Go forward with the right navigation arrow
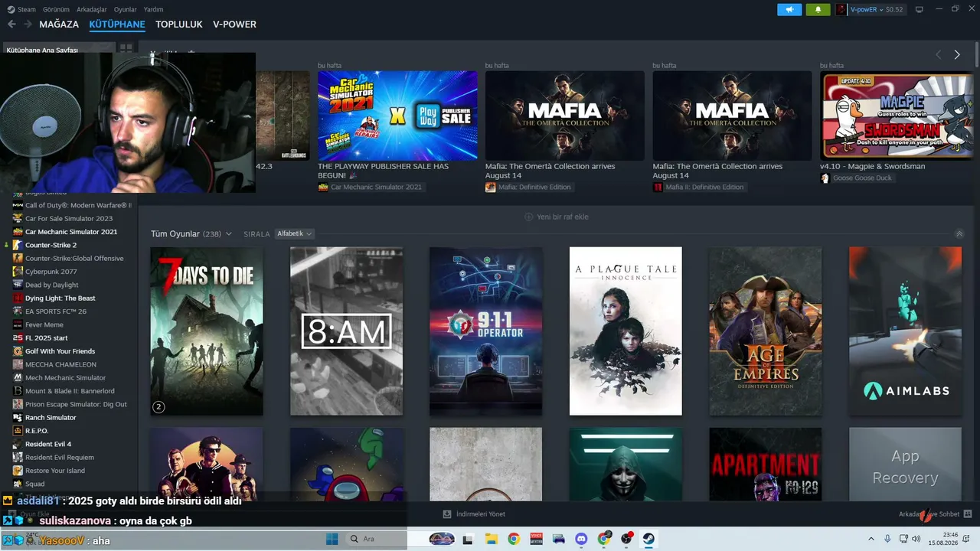The height and width of the screenshot is (551, 980). (x=28, y=24)
